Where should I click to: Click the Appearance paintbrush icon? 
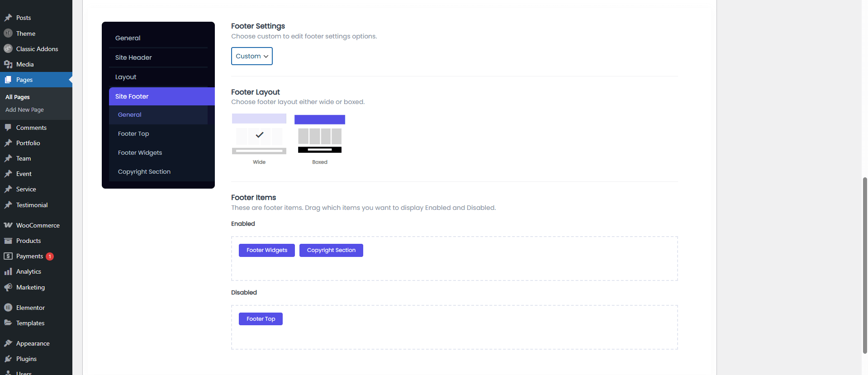tap(8, 343)
